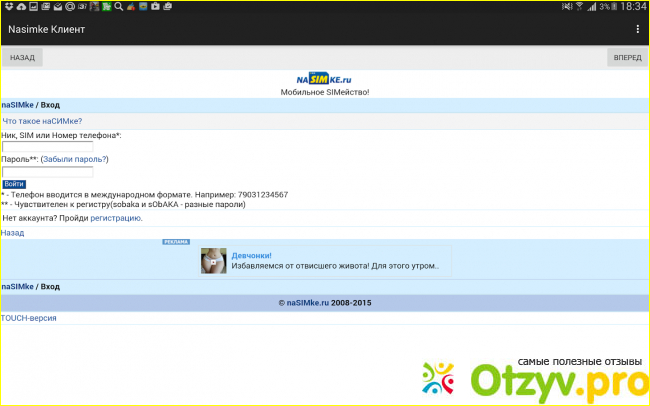Switch to the TOUCH-версия link
This screenshot has width=650, height=406.
point(28,318)
